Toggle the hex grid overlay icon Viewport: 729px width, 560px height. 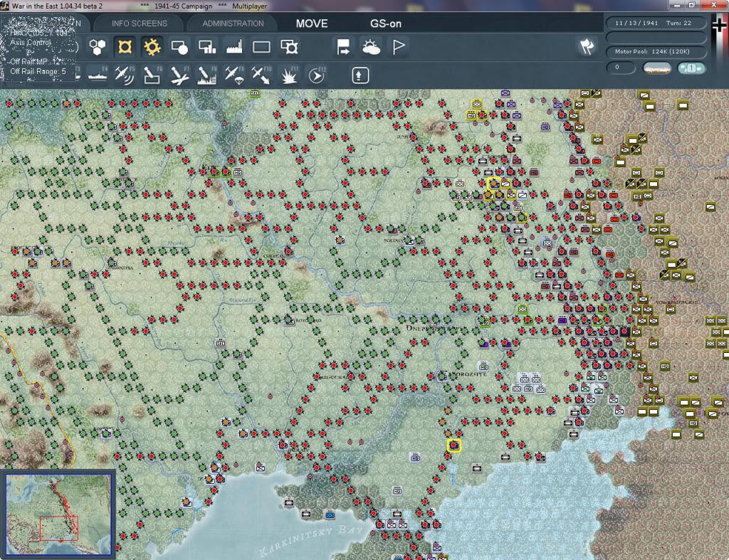98,47
